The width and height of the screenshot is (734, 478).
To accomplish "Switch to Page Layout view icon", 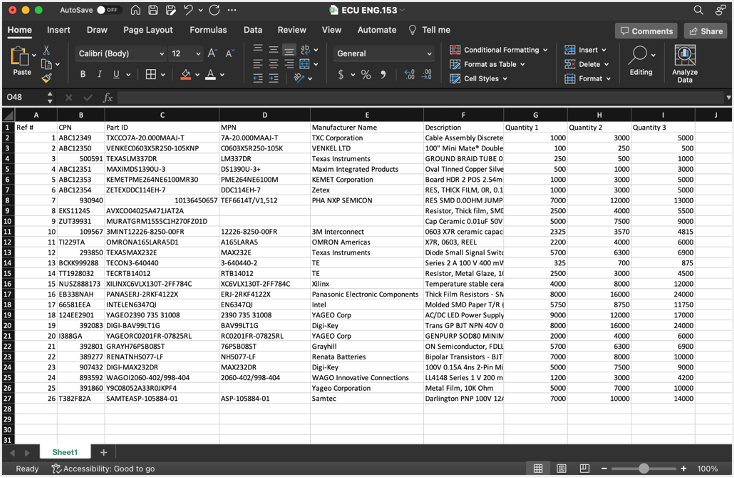I will tap(561, 469).
